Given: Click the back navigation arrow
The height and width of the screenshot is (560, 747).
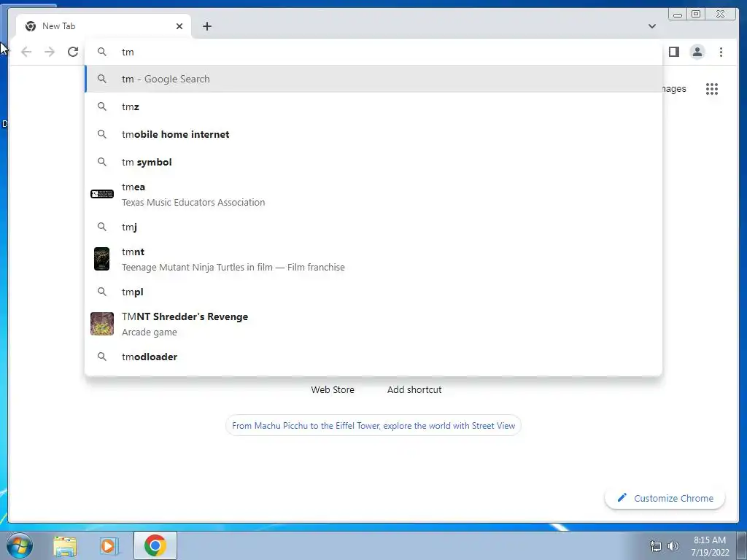Looking at the screenshot, I should click(x=26, y=52).
